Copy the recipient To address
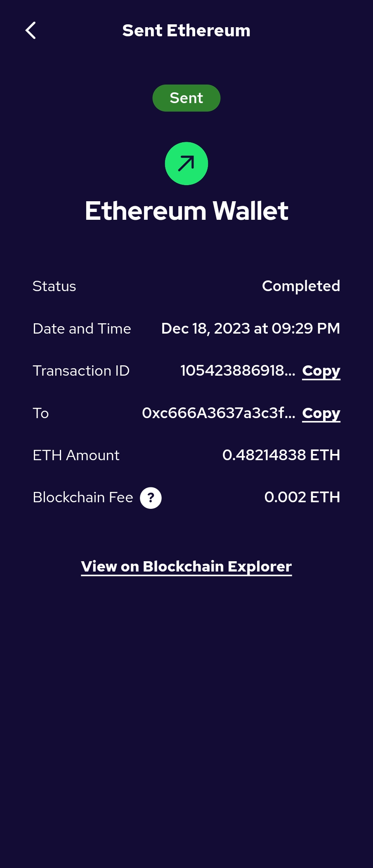 321,413
